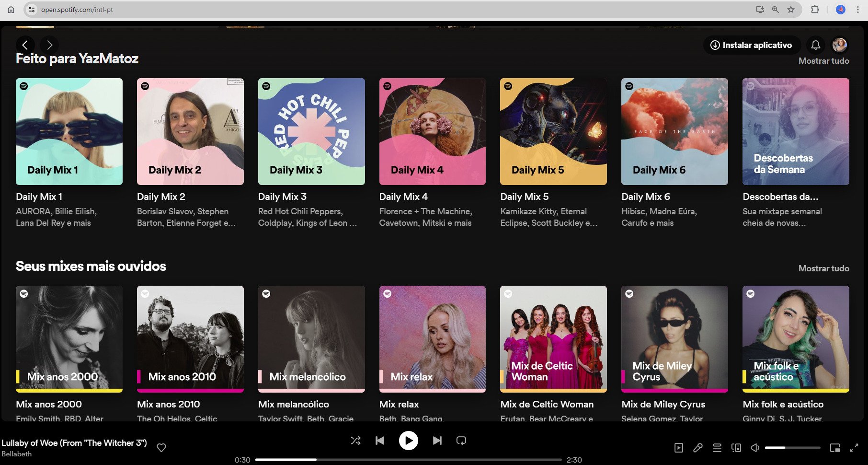This screenshot has width=868, height=465.
Task: Click the Mix relax title text
Action: click(x=399, y=404)
